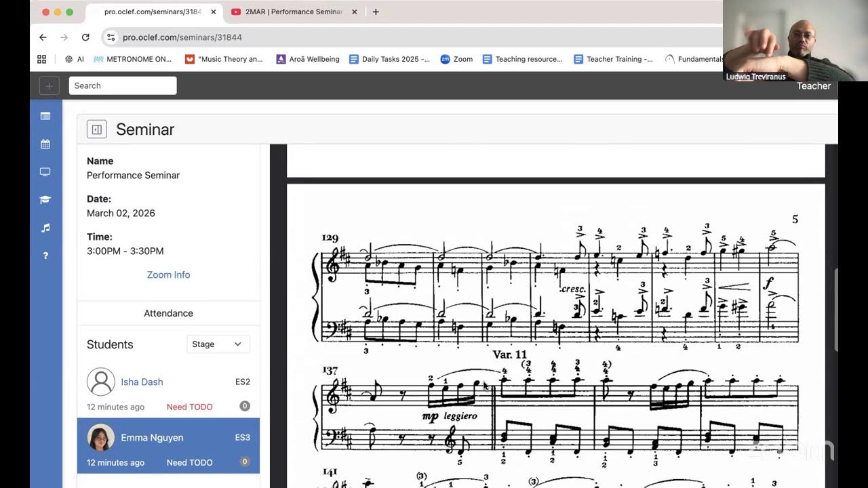The height and width of the screenshot is (488, 868).
Task: Open the Zoom bookmark
Action: pyautogui.click(x=456, y=59)
